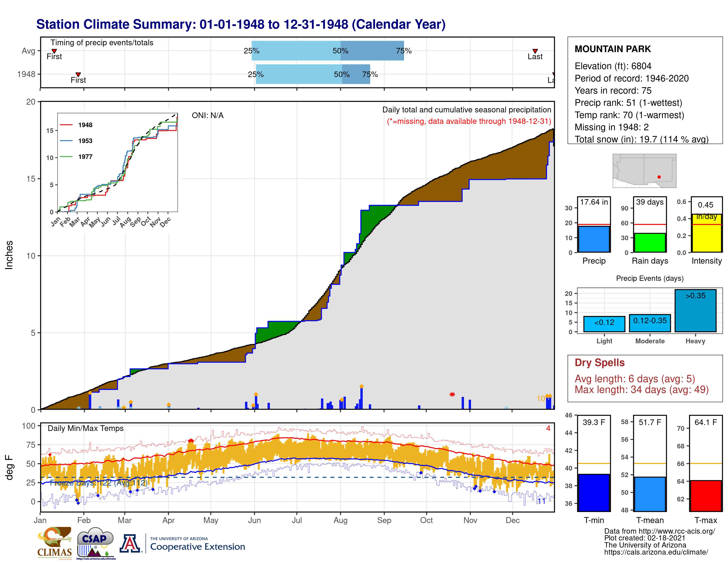Click the cals.arizona.edu/climate URL

pyautogui.click(x=656, y=552)
